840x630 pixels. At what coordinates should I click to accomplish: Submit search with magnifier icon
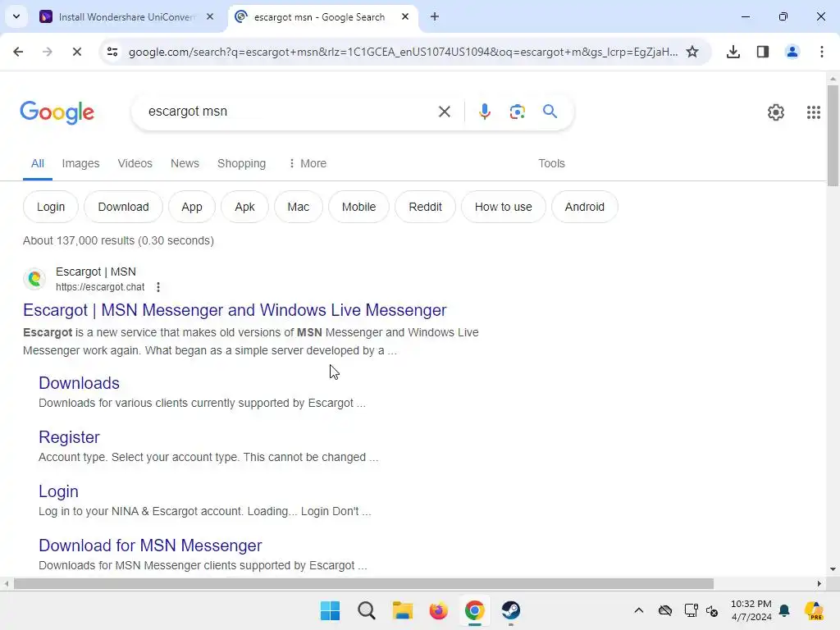[x=550, y=112]
